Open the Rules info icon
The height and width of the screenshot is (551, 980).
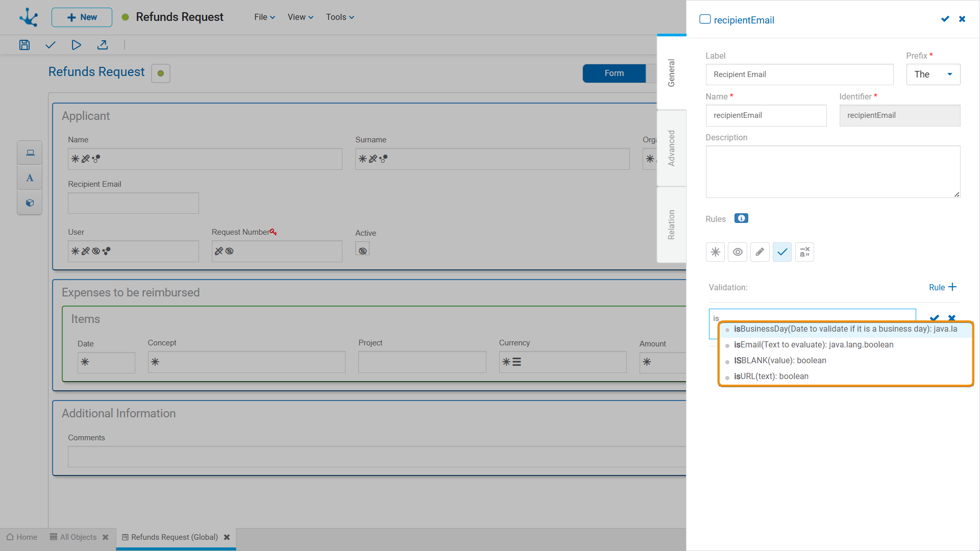(741, 218)
